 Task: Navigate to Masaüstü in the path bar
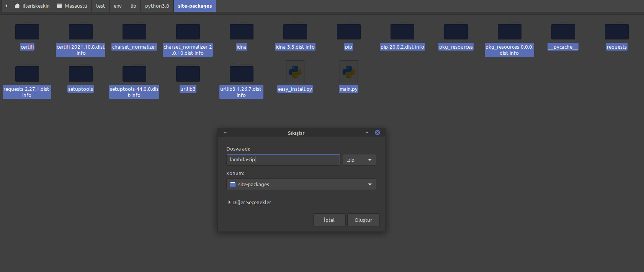(x=72, y=6)
